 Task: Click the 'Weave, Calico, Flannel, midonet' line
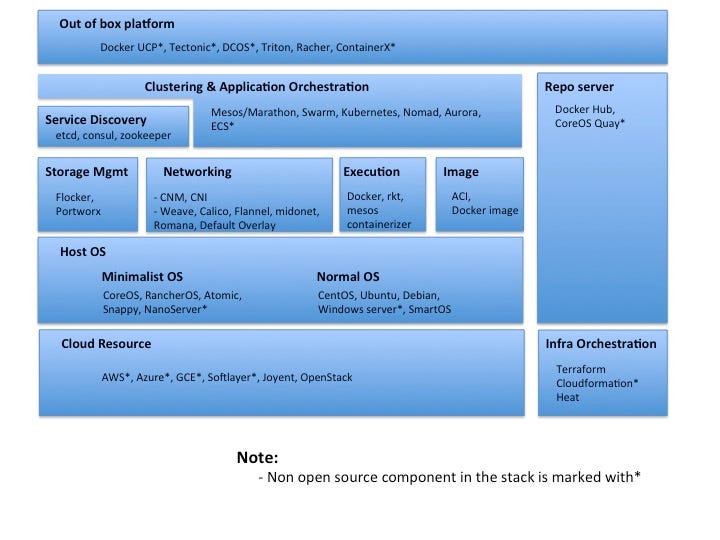[x=236, y=211]
